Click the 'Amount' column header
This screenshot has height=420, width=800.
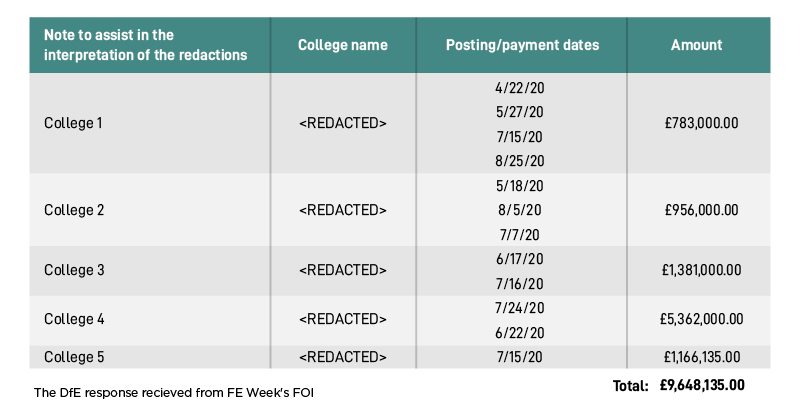[696, 45]
